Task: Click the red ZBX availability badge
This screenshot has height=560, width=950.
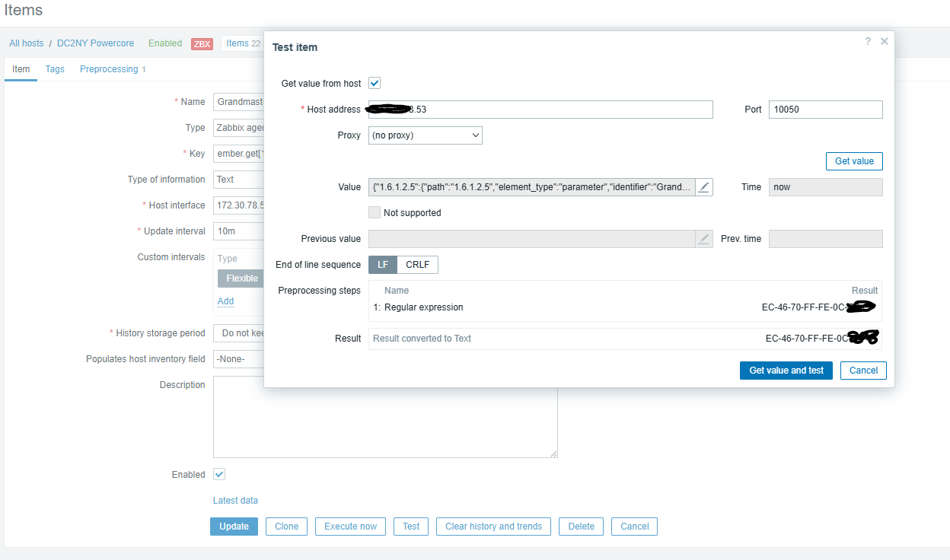Action: tap(202, 43)
